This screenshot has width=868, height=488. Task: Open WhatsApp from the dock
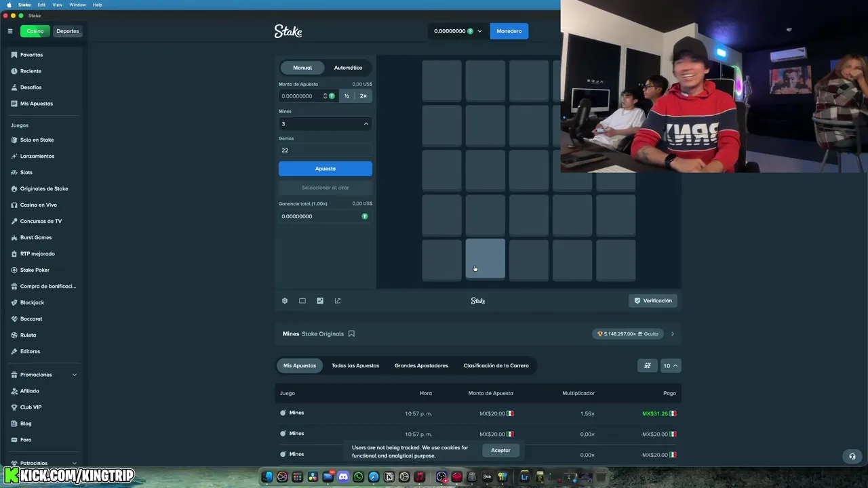click(x=359, y=477)
